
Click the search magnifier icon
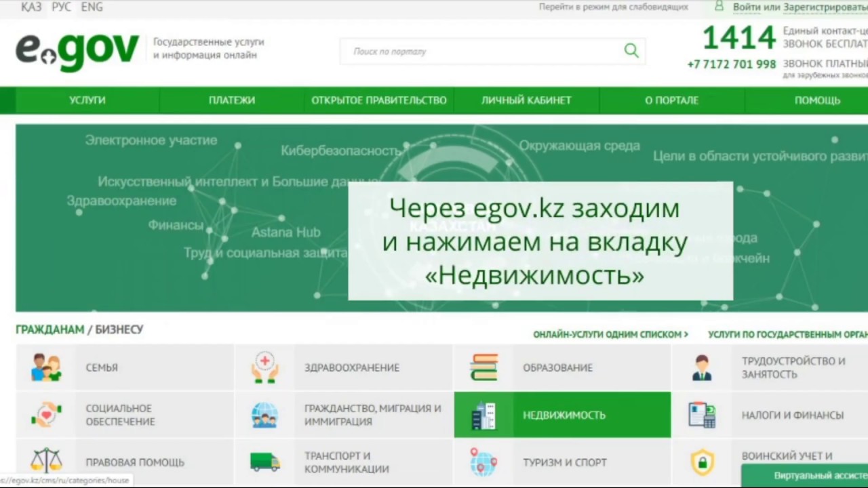pyautogui.click(x=631, y=51)
